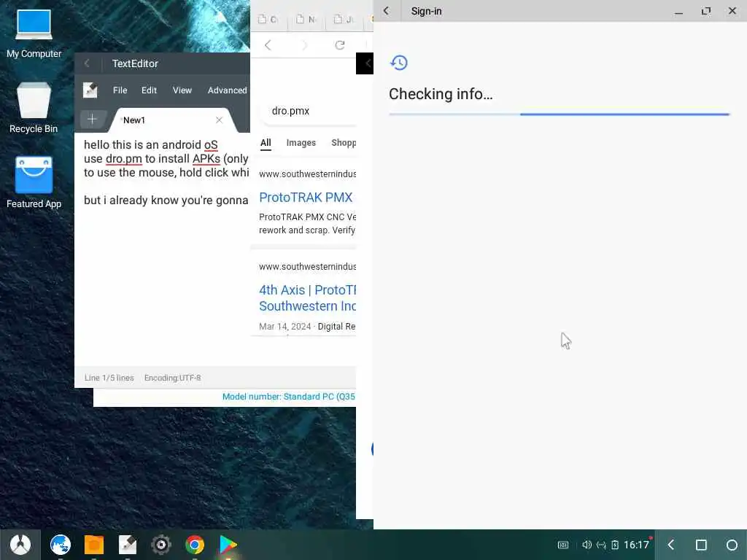Open Google Play Store from taskbar
Viewport: 747px width, 560px height.
point(228,545)
